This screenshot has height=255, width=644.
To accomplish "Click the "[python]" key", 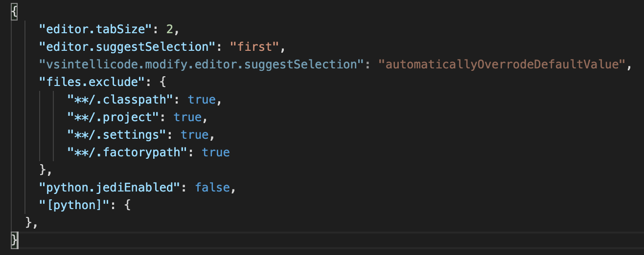I will pos(75,205).
